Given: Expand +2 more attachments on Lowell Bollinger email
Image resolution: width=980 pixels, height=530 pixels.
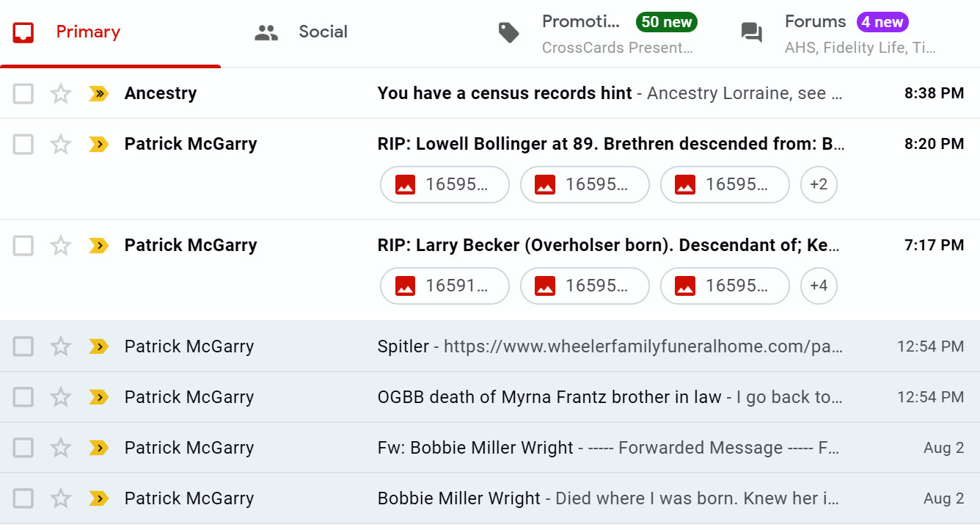Looking at the screenshot, I should (819, 185).
